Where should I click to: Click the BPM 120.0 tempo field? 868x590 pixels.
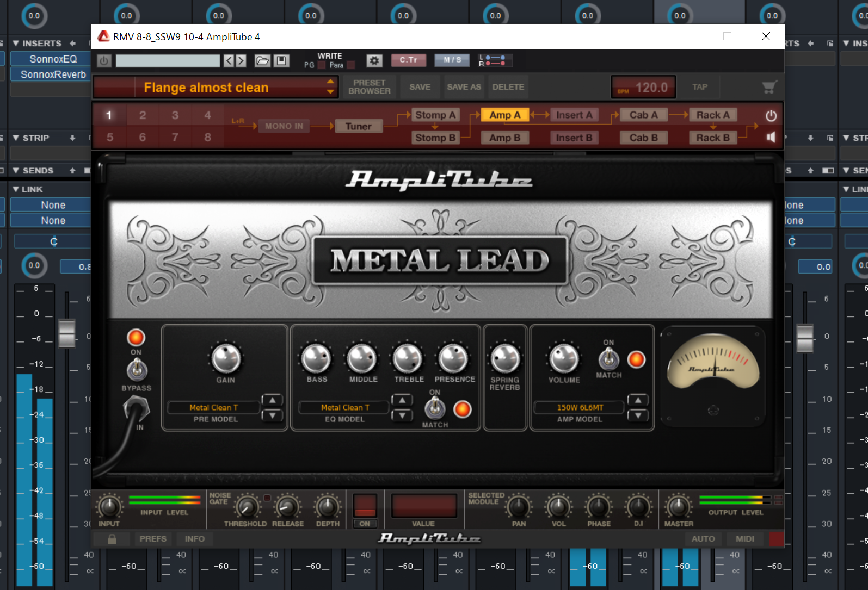pos(643,88)
